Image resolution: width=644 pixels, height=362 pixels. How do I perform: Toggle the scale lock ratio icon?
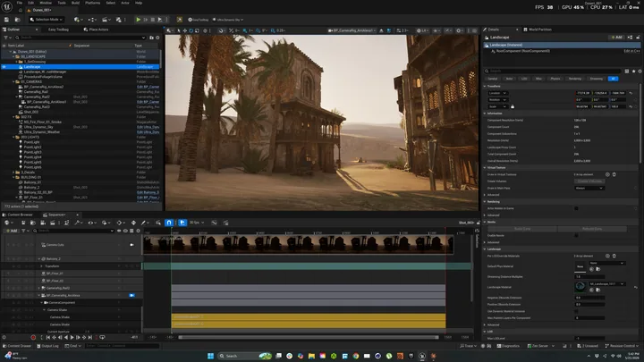513,106
